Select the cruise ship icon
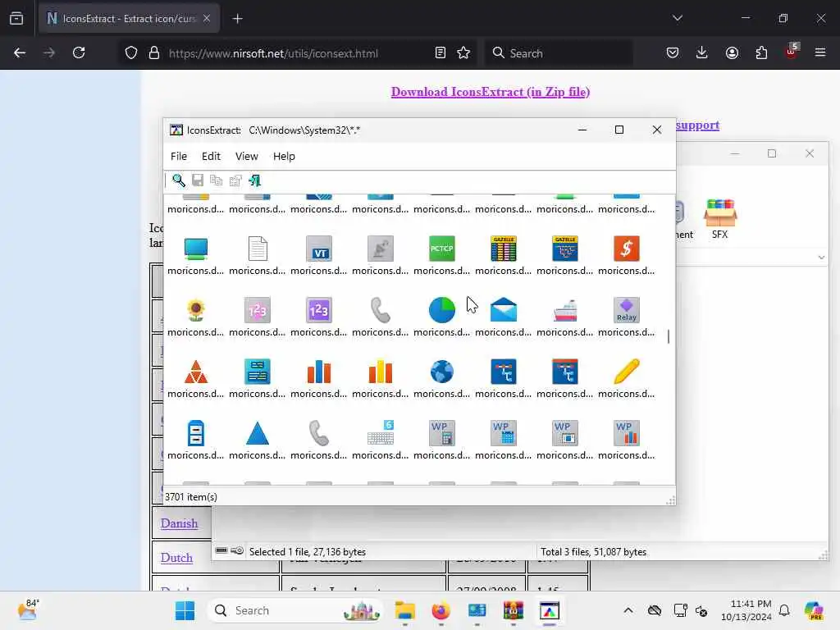The width and height of the screenshot is (840, 630). (x=565, y=310)
